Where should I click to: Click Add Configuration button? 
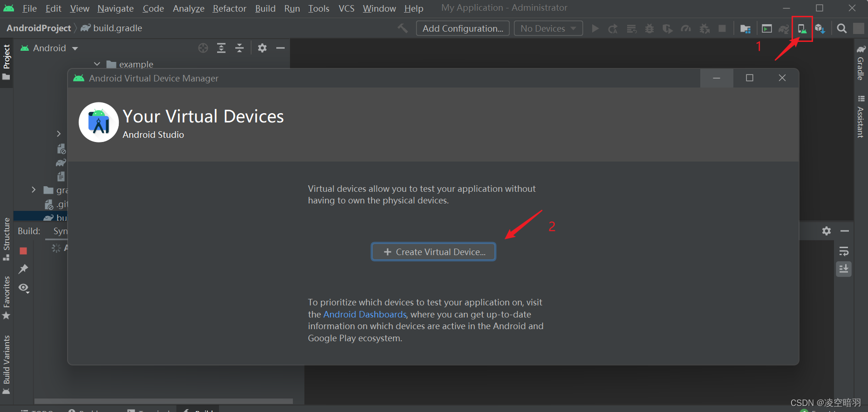point(463,28)
